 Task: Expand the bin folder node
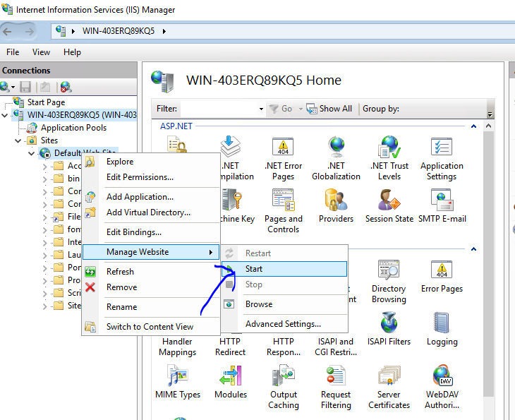pyautogui.click(x=45, y=179)
